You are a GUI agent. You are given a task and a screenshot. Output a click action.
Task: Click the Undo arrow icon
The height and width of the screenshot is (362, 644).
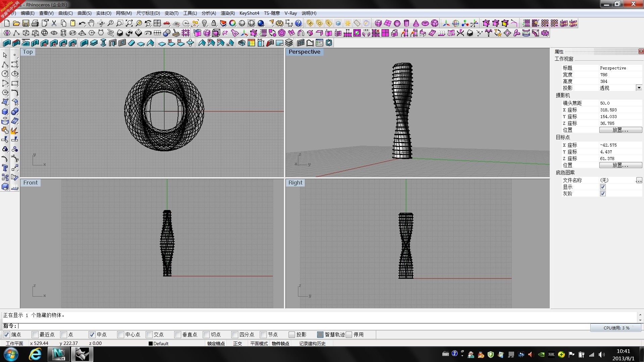tap(82, 23)
